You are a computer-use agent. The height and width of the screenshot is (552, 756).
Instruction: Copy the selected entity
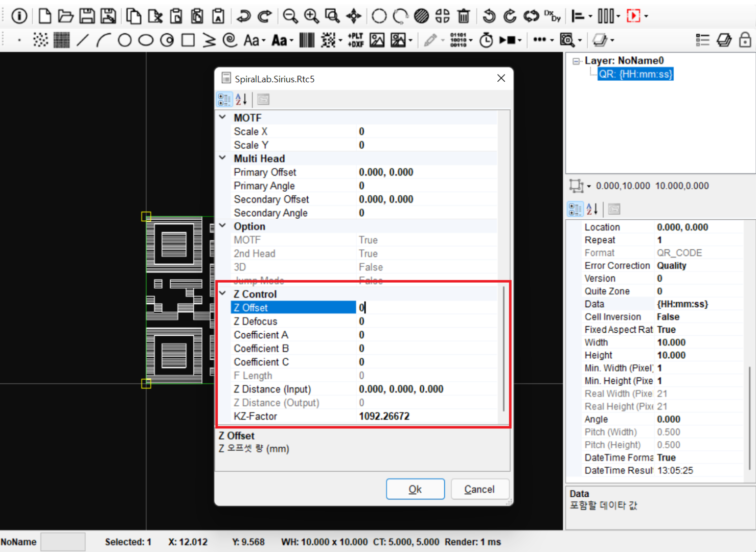(x=134, y=16)
